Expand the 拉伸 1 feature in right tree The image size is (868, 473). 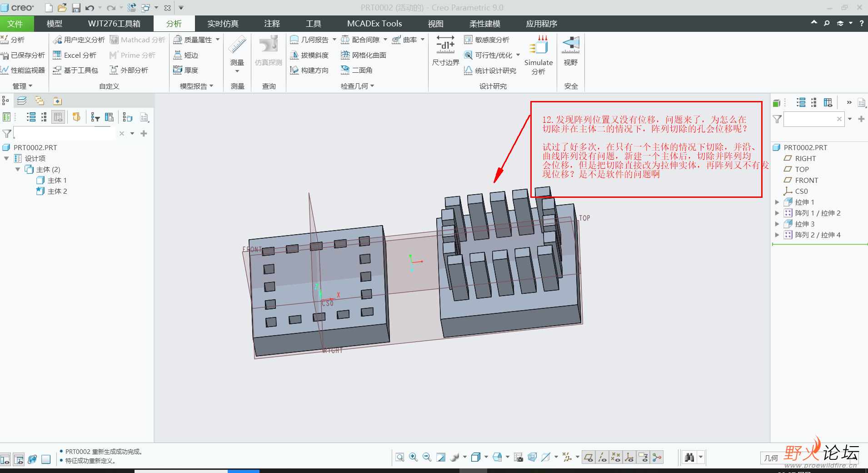[x=777, y=202]
